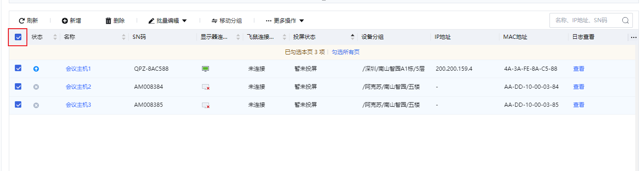Click 已勾选本页 3 项 selection notice
This screenshot has height=171, width=644.
coord(305,52)
